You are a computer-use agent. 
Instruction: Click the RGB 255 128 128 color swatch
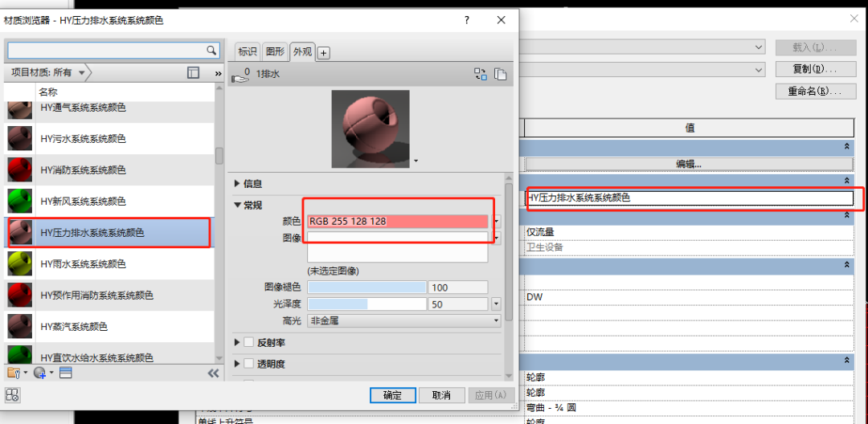point(398,222)
